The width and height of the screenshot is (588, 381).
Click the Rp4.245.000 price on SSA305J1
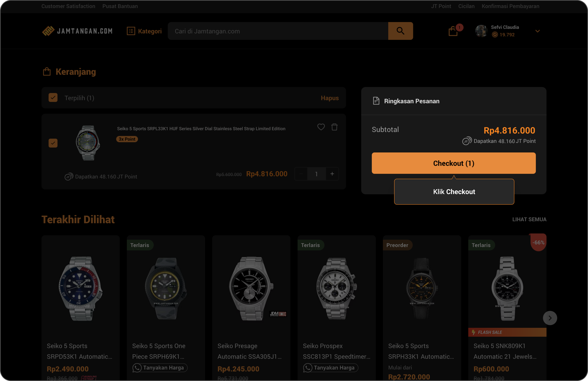[238, 369]
